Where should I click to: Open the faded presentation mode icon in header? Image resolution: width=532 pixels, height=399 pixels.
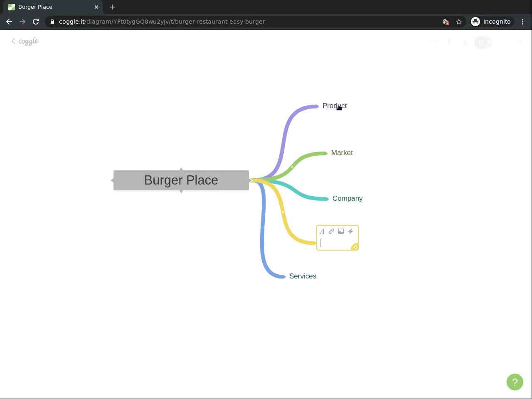pyautogui.click(x=433, y=42)
